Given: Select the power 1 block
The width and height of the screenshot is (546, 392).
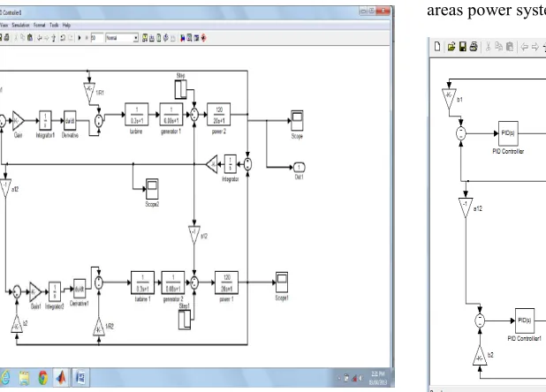Looking at the screenshot, I should pos(226,283).
